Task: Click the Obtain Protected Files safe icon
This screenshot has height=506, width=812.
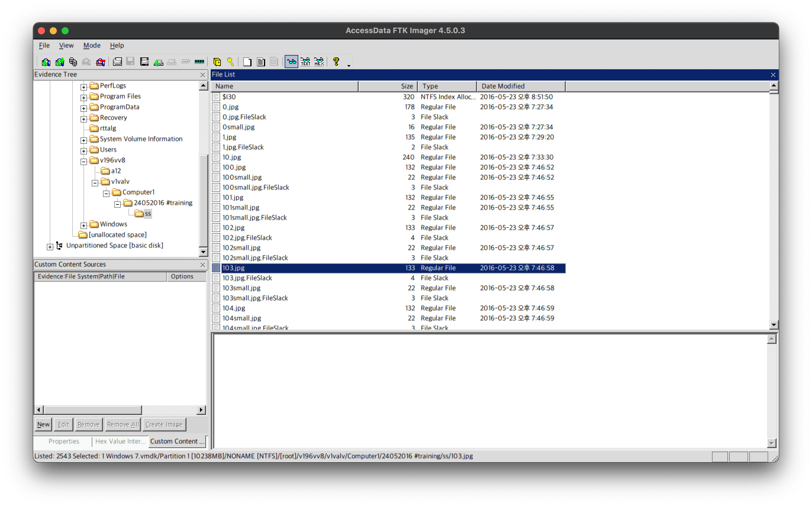Action: pos(217,62)
